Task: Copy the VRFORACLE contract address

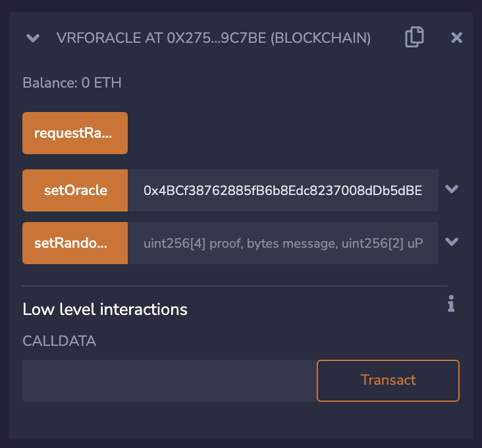Action: (x=414, y=38)
